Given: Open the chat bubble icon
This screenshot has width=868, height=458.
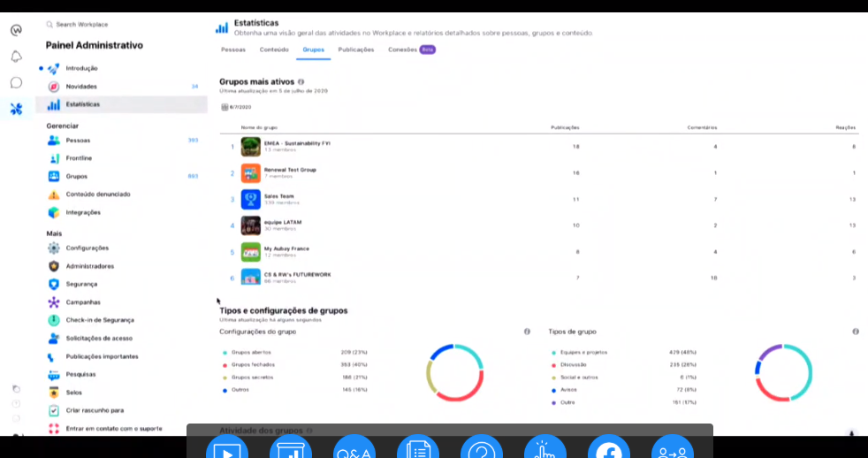Looking at the screenshot, I should [x=16, y=83].
